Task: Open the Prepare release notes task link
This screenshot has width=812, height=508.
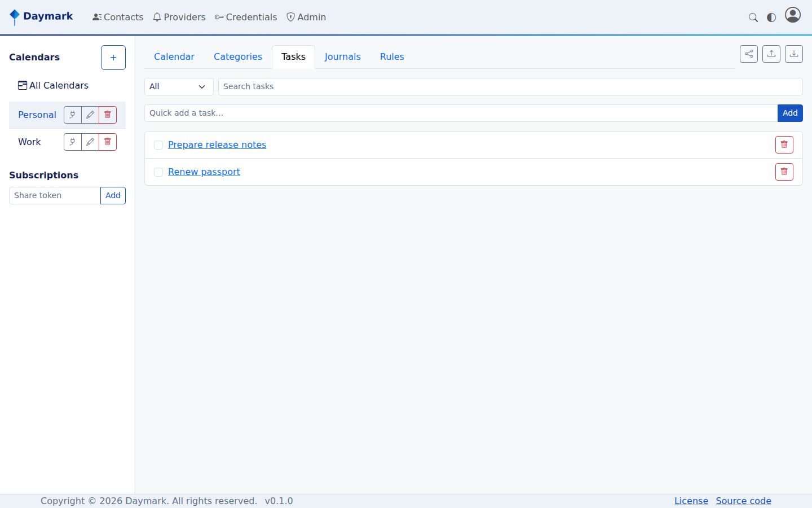Action: [217, 144]
